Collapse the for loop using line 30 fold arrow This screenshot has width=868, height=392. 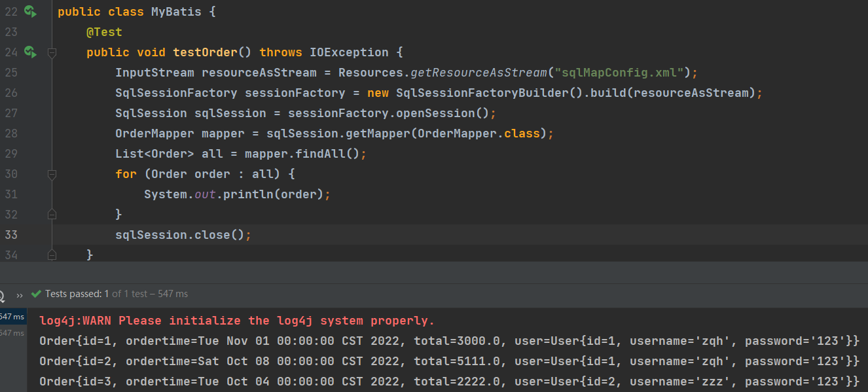tap(51, 173)
